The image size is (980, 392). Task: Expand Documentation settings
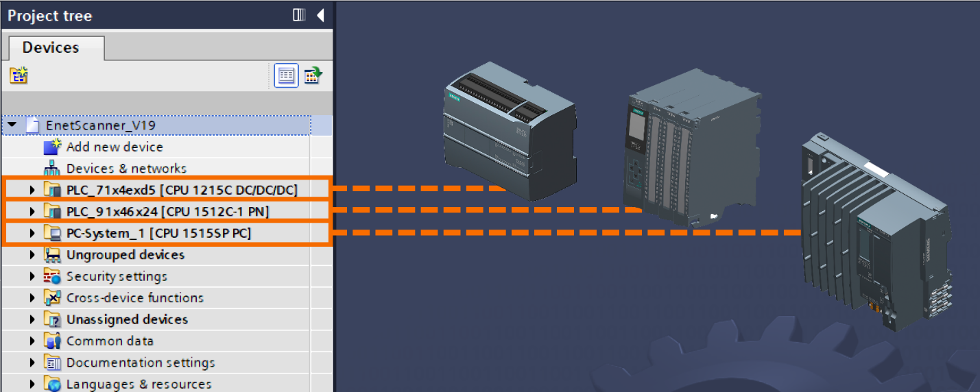[32, 363]
